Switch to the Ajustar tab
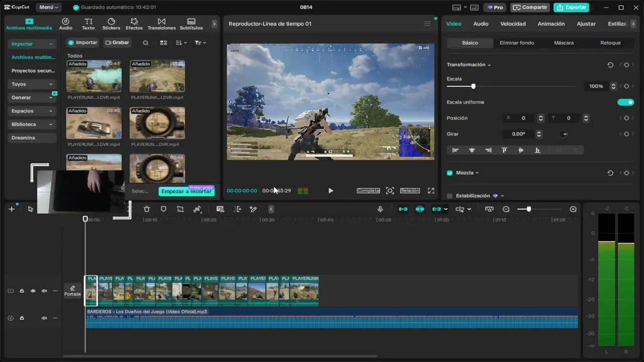Screen dimensions: 644x362 pyautogui.click(x=586, y=24)
